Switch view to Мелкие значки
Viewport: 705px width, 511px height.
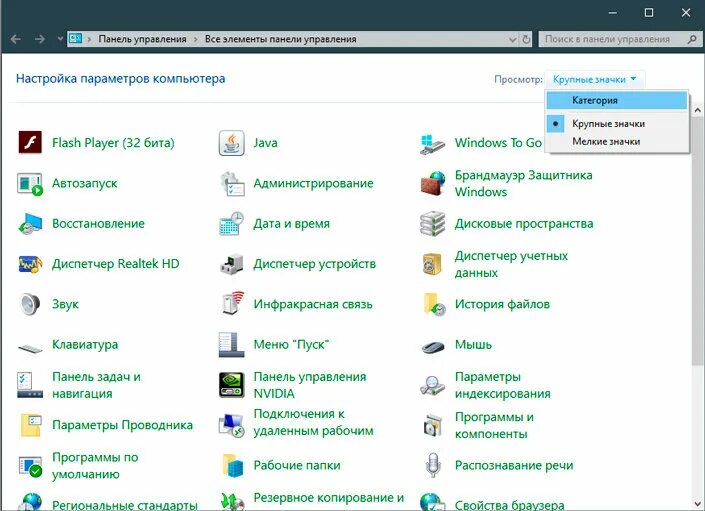[x=617, y=142]
